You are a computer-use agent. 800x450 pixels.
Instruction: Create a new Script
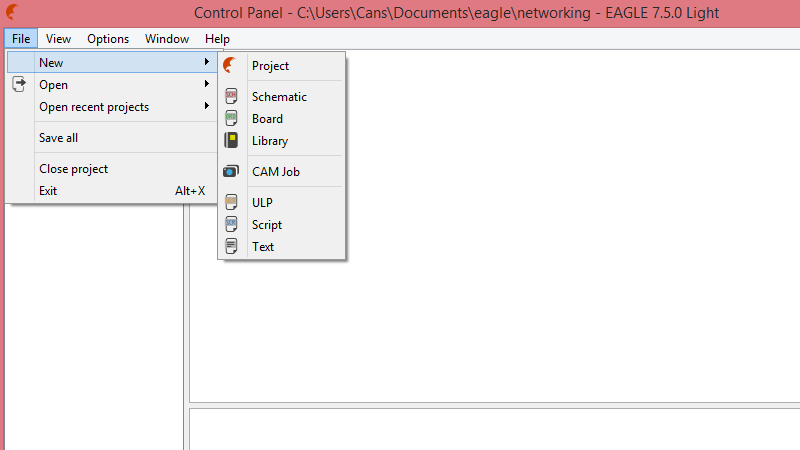[x=282, y=224]
